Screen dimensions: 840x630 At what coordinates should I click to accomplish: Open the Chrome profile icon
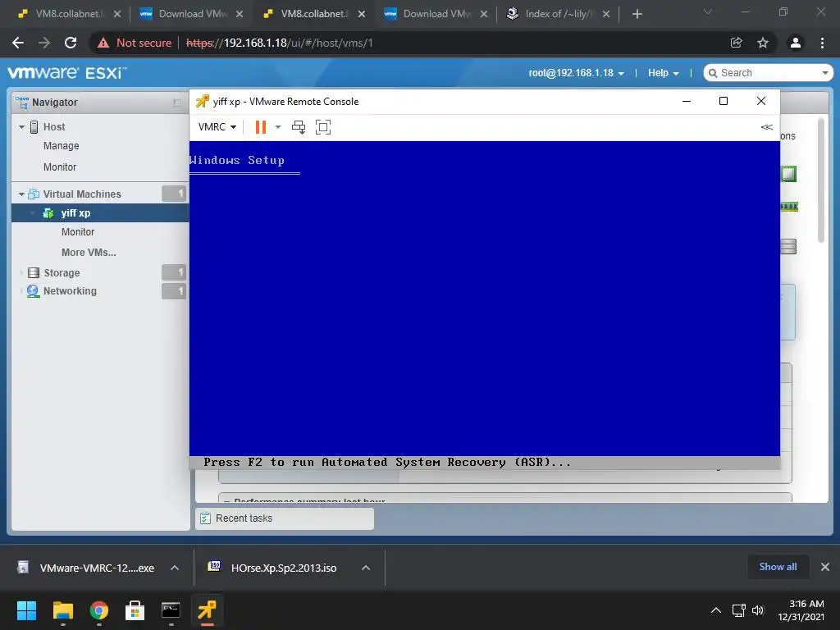(796, 43)
